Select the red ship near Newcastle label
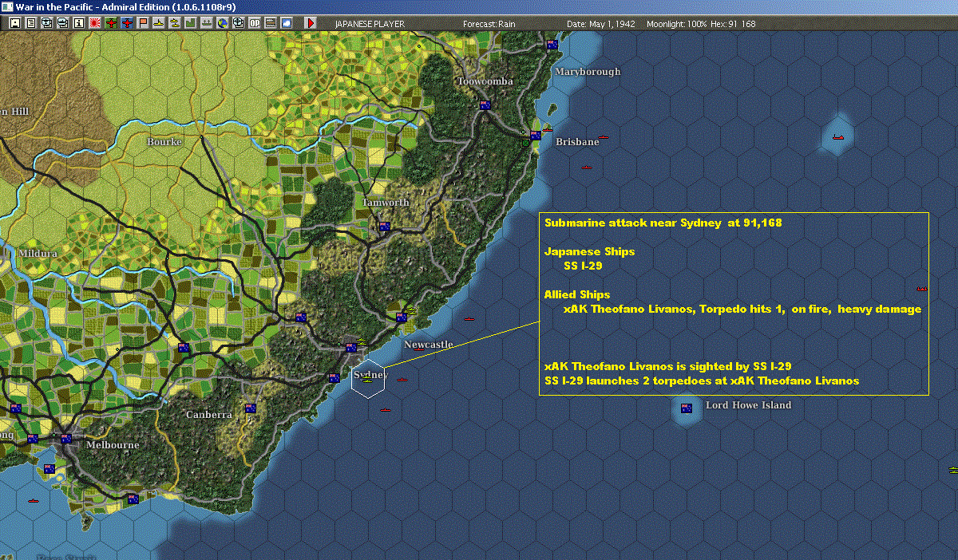The image size is (958, 560). click(x=418, y=349)
